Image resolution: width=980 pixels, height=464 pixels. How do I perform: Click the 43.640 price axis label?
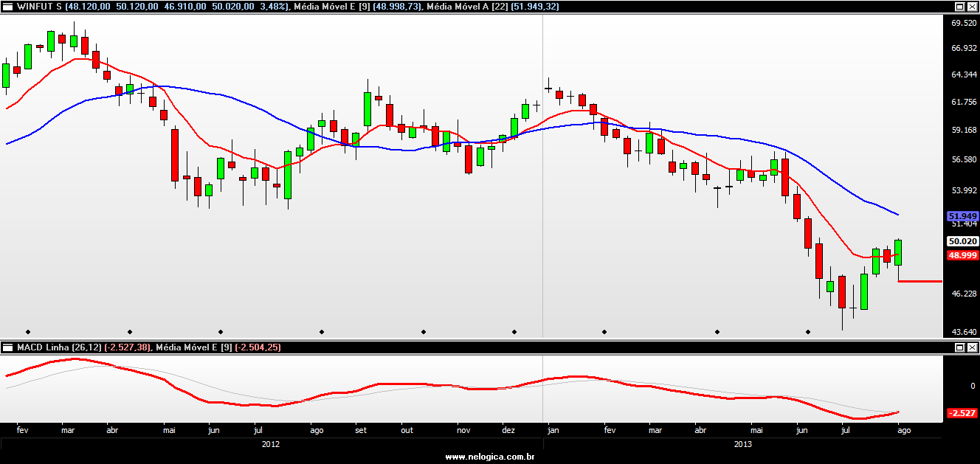pyautogui.click(x=964, y=332)
